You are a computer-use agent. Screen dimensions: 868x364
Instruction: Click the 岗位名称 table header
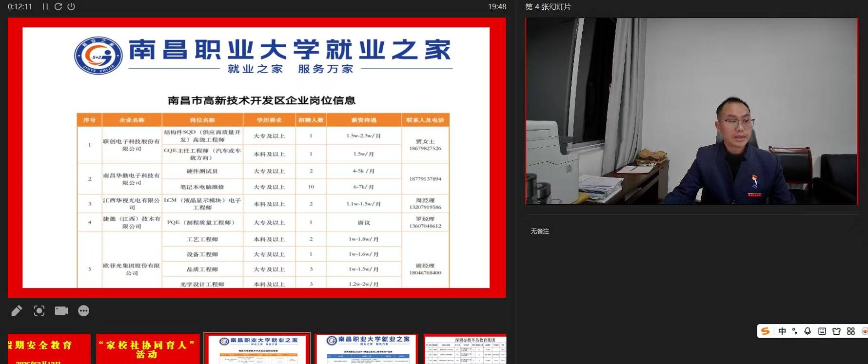click(x=202, y=120)
